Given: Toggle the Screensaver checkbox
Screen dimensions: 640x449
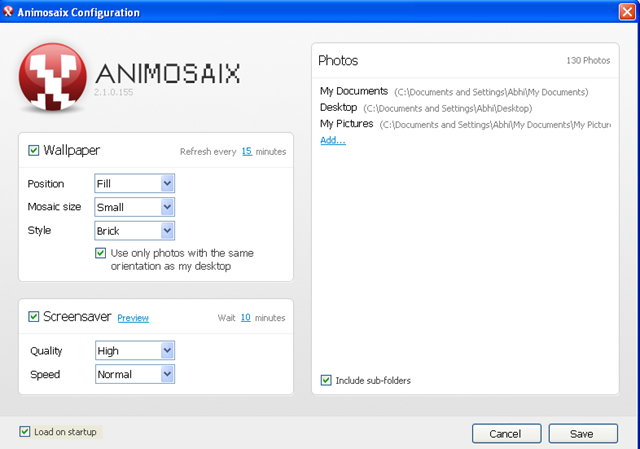Looking at the screenshot, I should [x=33, y=316].
